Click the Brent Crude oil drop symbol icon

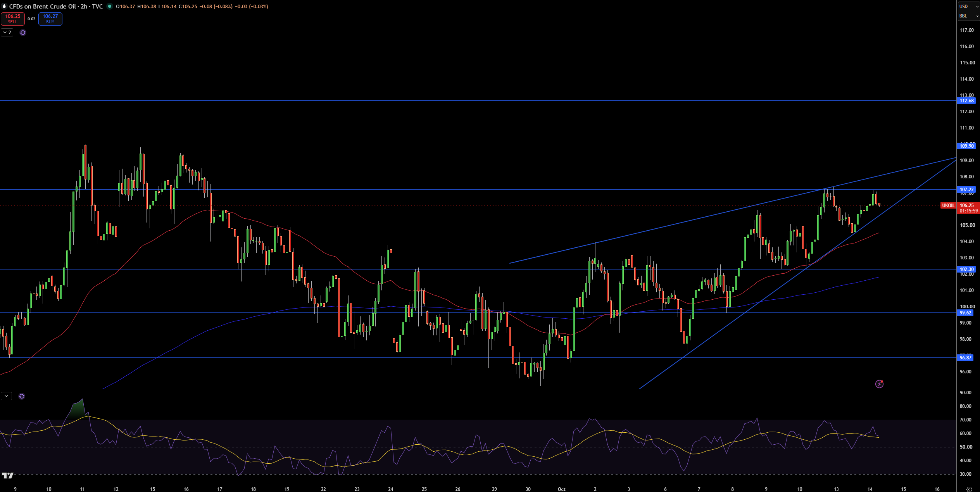(x=4, y=6)
